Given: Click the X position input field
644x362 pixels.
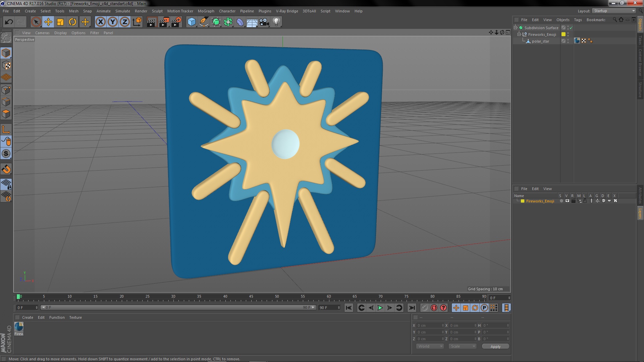Looking at the screenshot, I should [430, 325].
